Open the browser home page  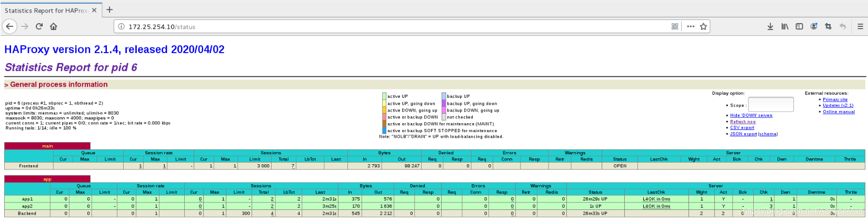coord(53,26)
